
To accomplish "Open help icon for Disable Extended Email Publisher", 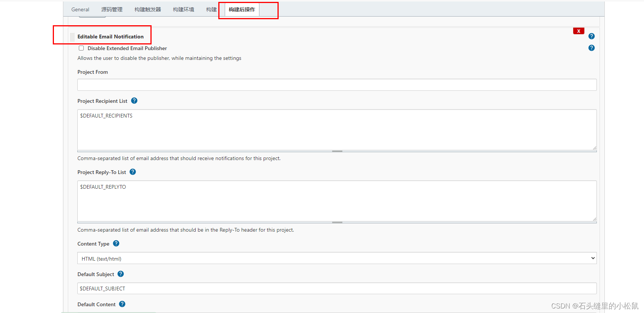I will pos(591,48).
